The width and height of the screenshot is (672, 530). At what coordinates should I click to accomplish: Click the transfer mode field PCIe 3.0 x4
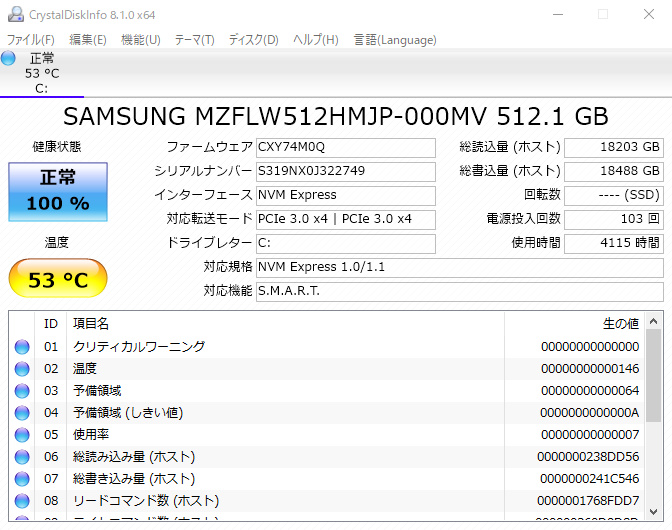click(346, 219)
